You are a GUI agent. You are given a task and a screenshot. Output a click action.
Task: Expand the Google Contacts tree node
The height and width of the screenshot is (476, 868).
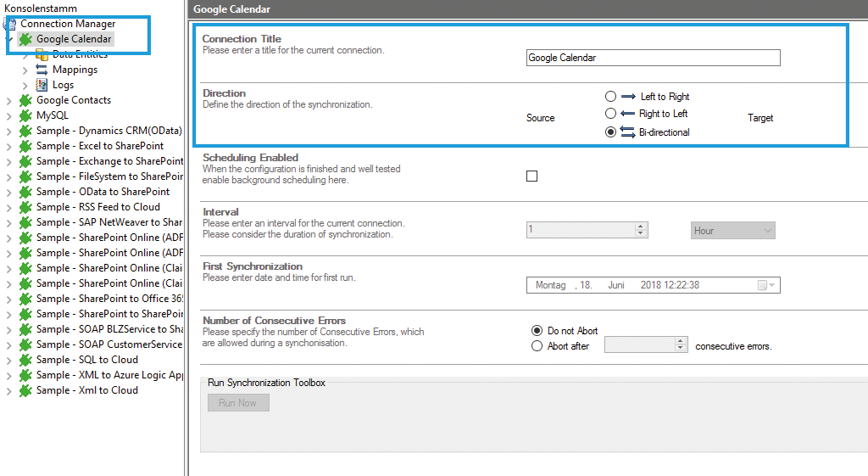(8, 100)
